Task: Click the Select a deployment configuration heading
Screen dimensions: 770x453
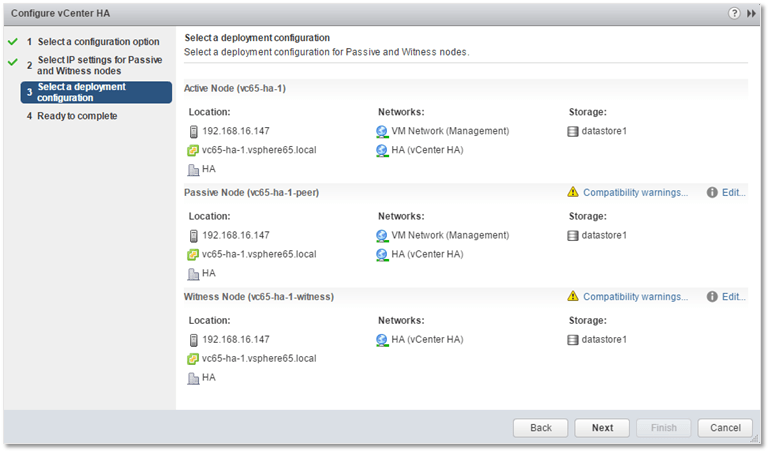Action: point(257,38)
